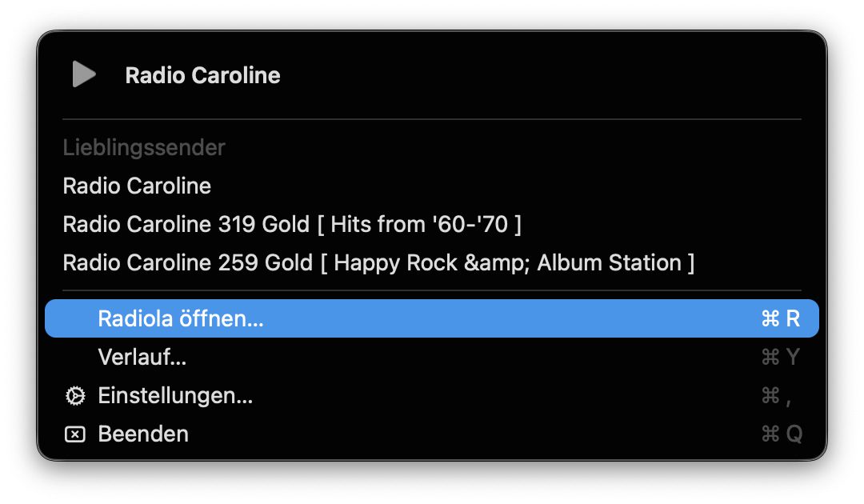Click the ⌘Q shortcut next to Beenden
Screen dimensions: 864x504
[781, 434]
